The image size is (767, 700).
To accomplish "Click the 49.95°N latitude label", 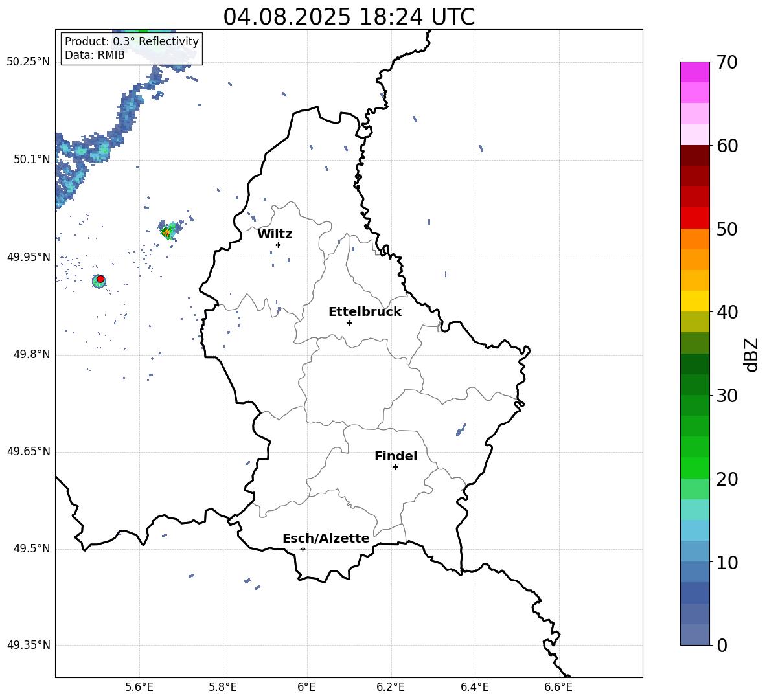I will click(x=29, y=257).
